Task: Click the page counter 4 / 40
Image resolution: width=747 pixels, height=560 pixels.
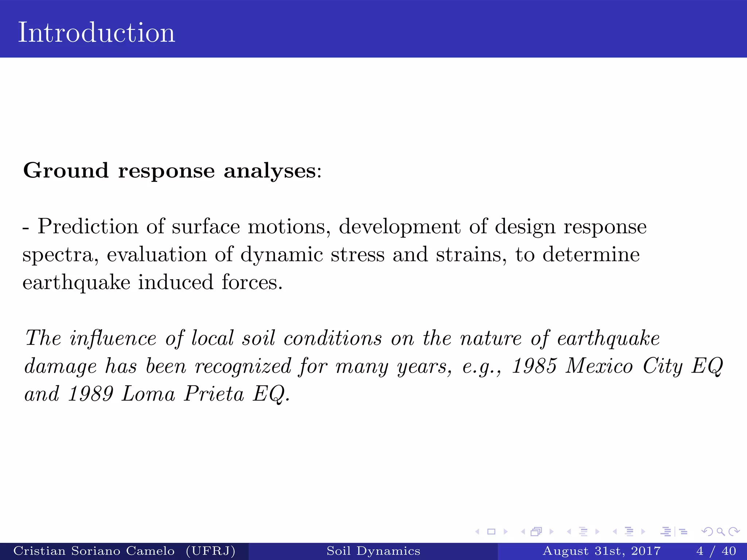Action: 716,551
